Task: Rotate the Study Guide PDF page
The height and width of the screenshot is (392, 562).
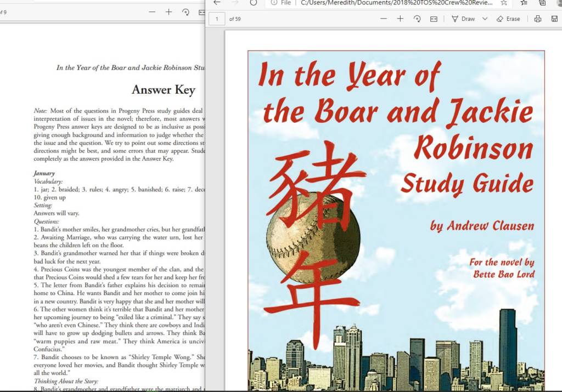Action: coord(417,19)
